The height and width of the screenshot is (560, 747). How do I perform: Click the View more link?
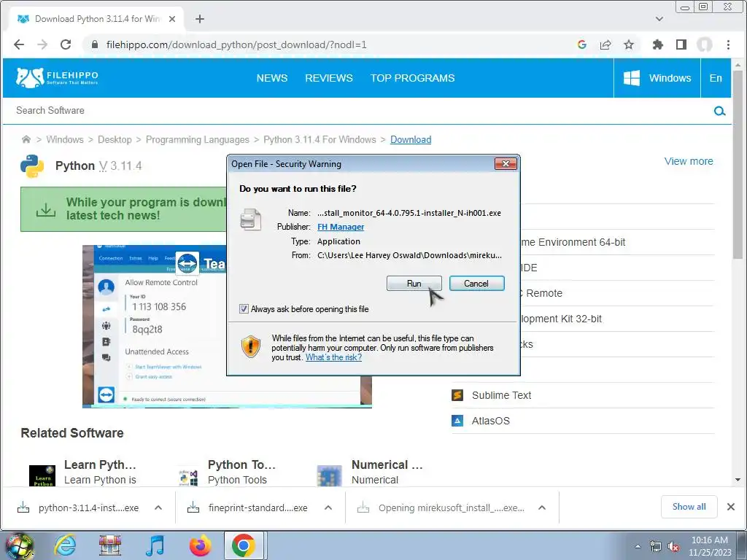point(689,161)
